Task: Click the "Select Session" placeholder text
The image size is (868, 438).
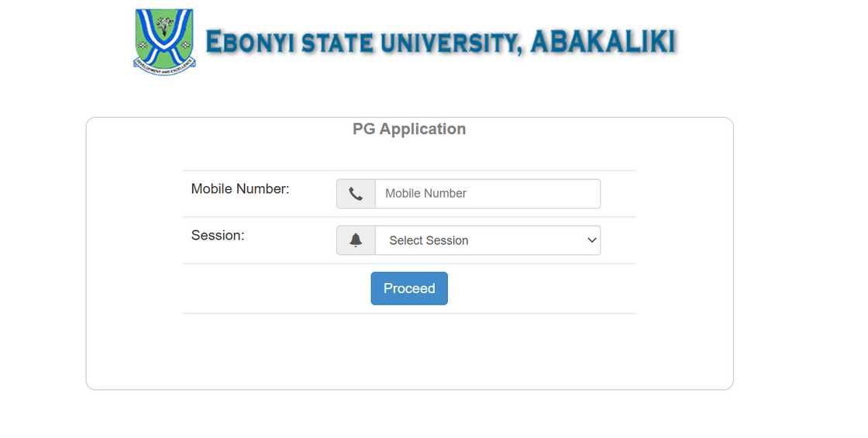Action: point(429,241)
